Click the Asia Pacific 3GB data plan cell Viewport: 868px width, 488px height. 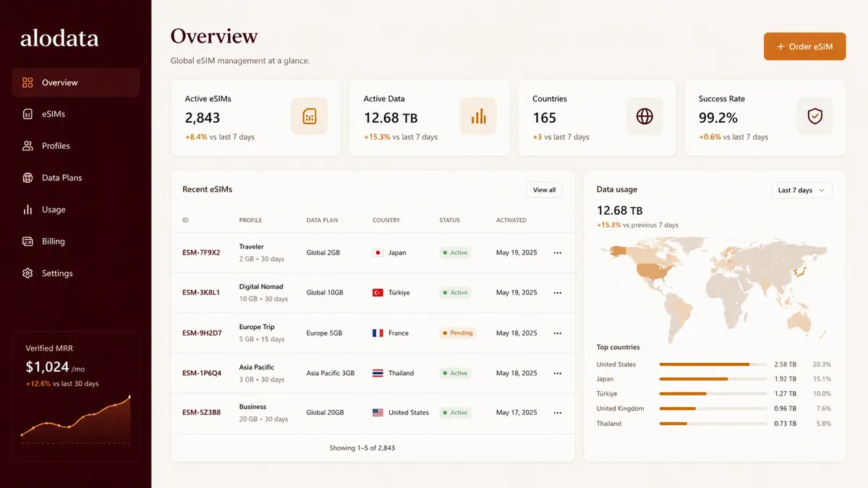[x=331, y=373]
